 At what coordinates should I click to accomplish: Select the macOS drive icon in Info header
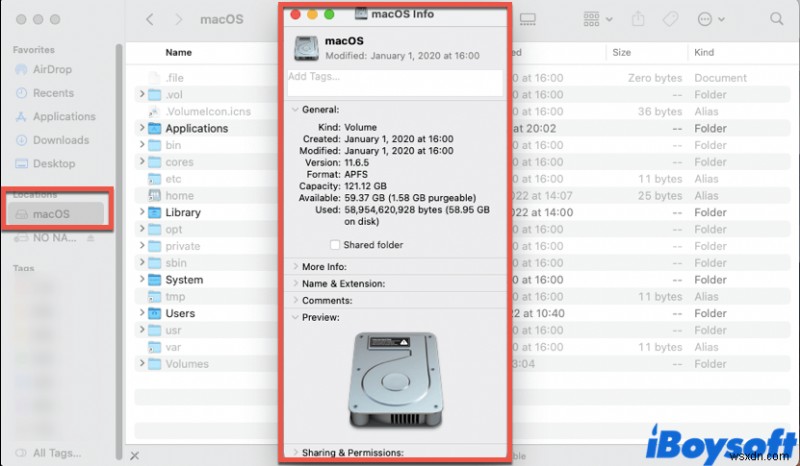pyautogui.click(x=306, y=48)
